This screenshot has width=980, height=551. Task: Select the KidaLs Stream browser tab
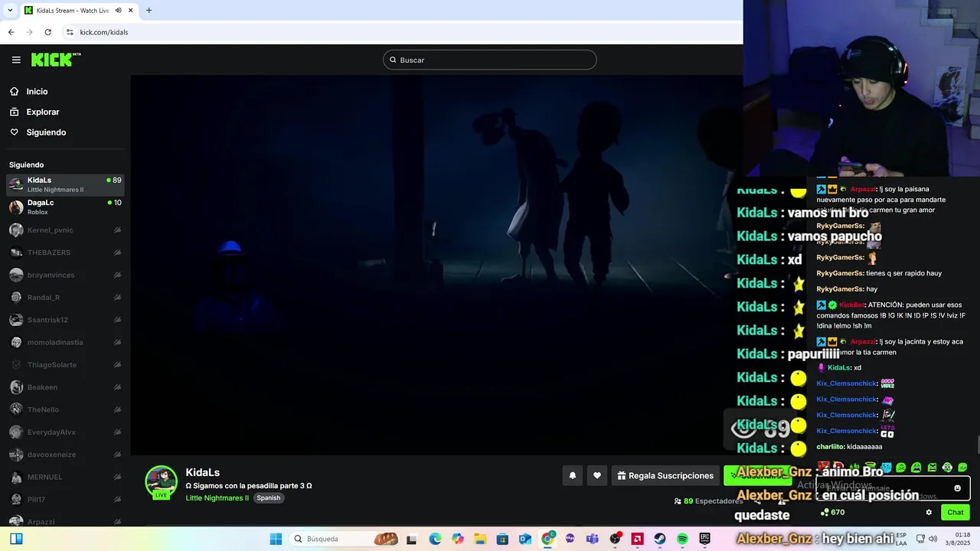[x=78, y=11]
